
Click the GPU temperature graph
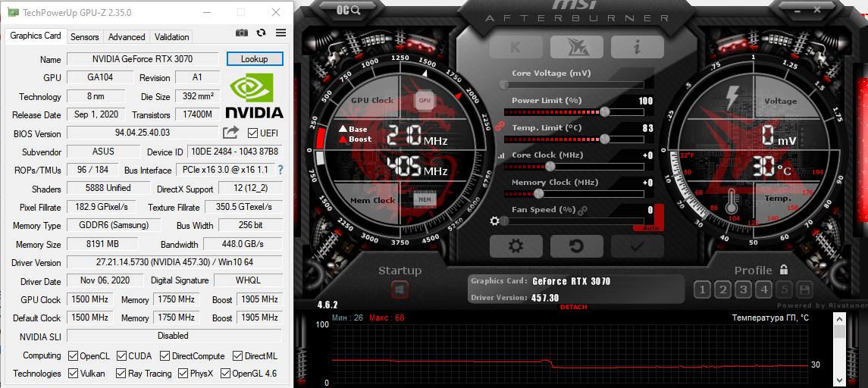[x=570, y=352]
